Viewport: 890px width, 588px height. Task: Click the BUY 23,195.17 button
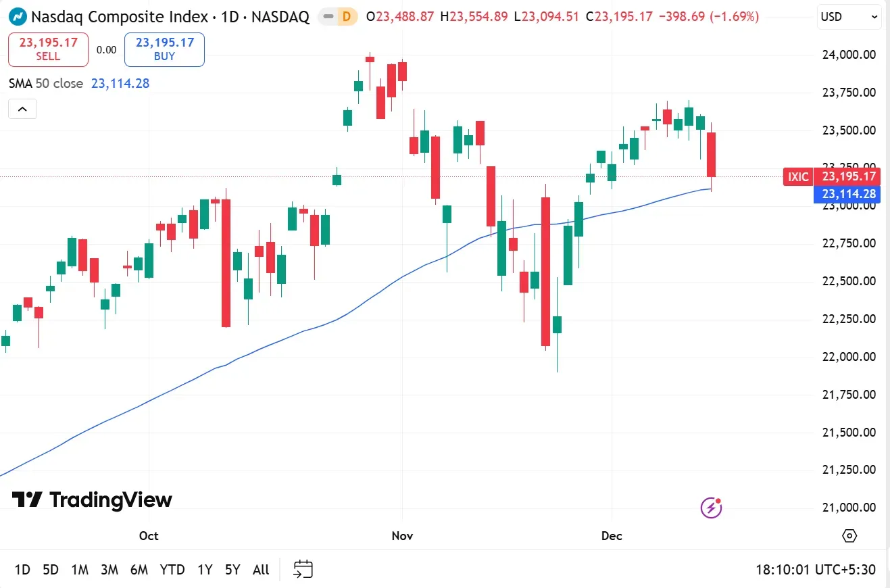164,49
